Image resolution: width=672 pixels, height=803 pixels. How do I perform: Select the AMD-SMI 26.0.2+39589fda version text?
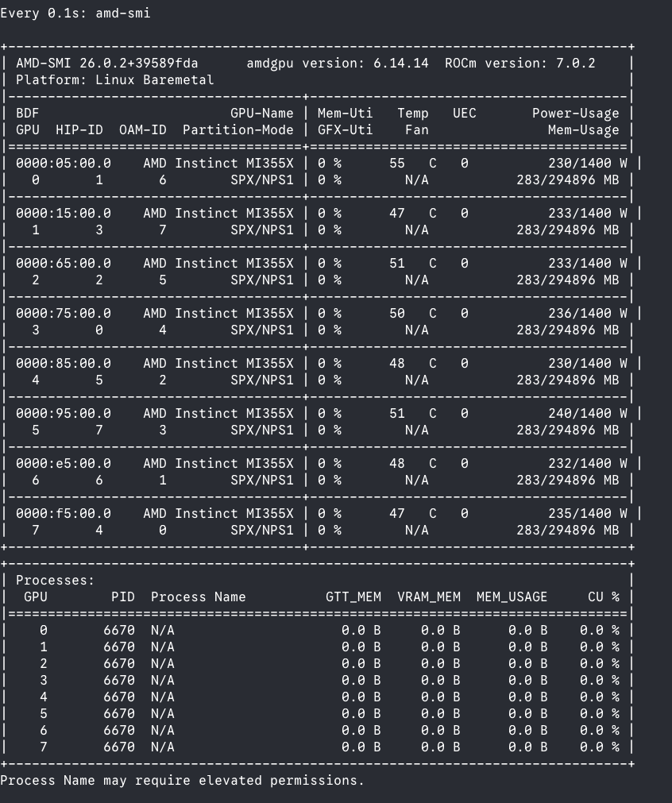point(106,63)
